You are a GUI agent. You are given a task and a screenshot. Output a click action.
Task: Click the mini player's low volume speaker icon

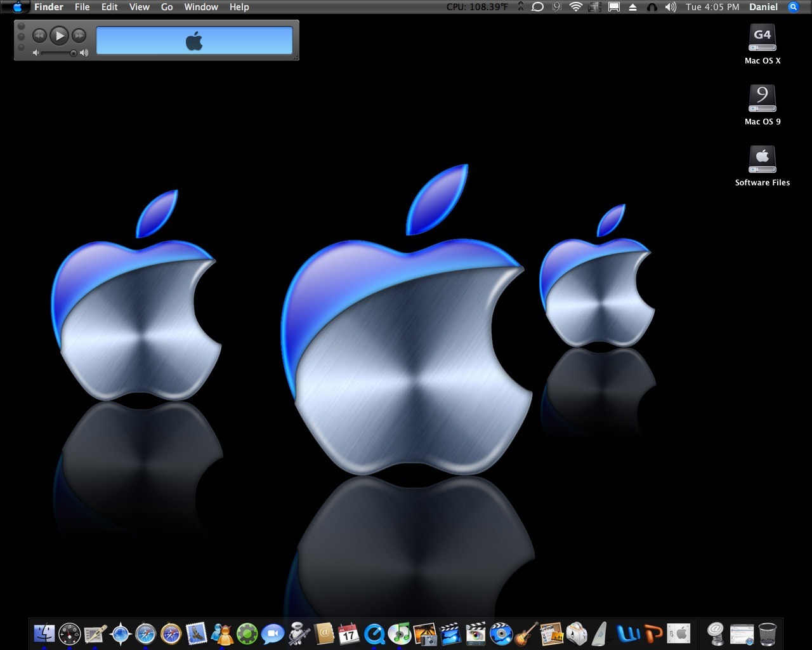coord(36,53)
